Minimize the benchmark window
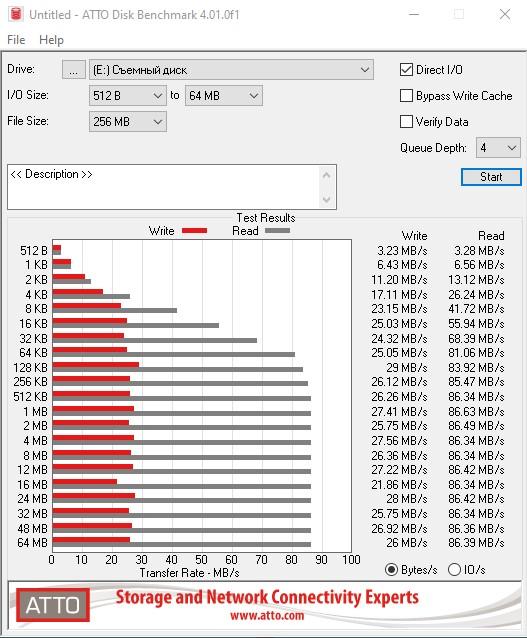The width and height of the screenshot is (527, 638). pyautogui.click(x=414, y=14)
